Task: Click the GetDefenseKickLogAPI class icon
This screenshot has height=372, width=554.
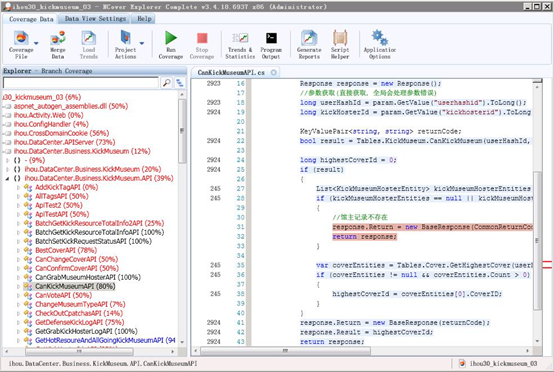Action: click(x=28, y=322)
